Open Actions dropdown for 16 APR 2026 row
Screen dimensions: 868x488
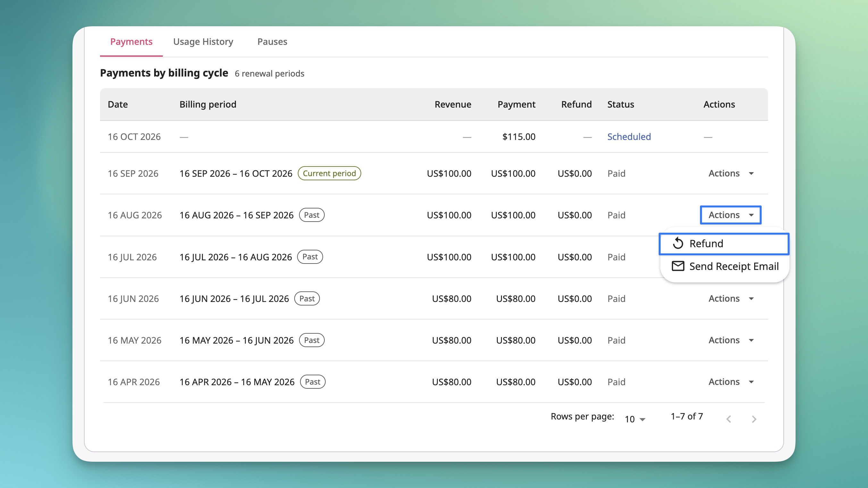[731, 382]
